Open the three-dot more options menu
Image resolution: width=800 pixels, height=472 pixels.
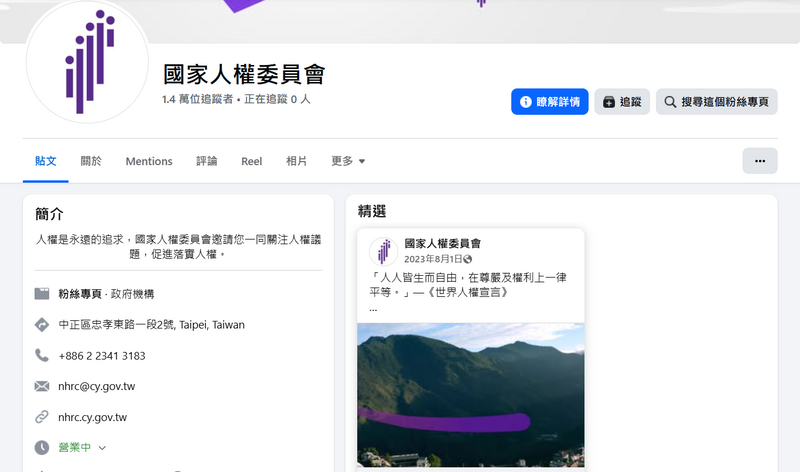760,161
